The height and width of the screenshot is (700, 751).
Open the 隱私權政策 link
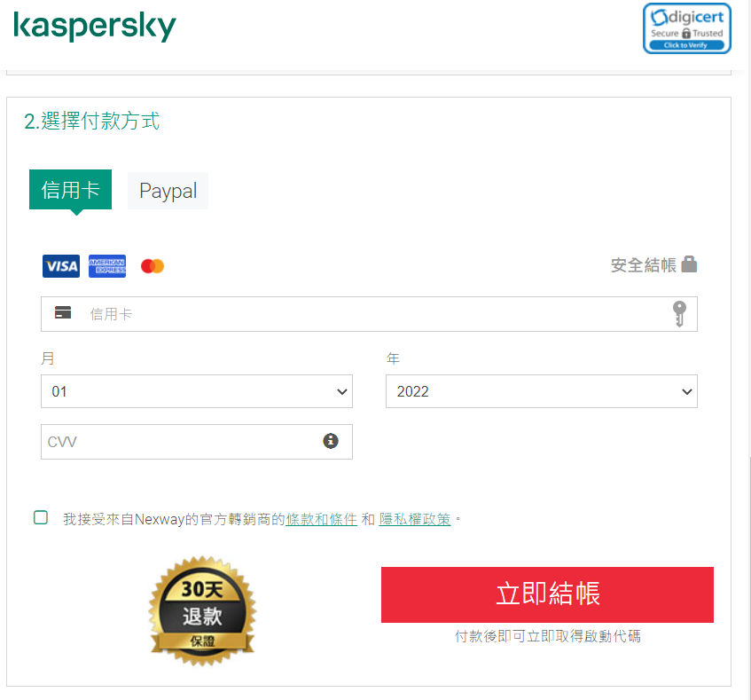tap(415, 519)
